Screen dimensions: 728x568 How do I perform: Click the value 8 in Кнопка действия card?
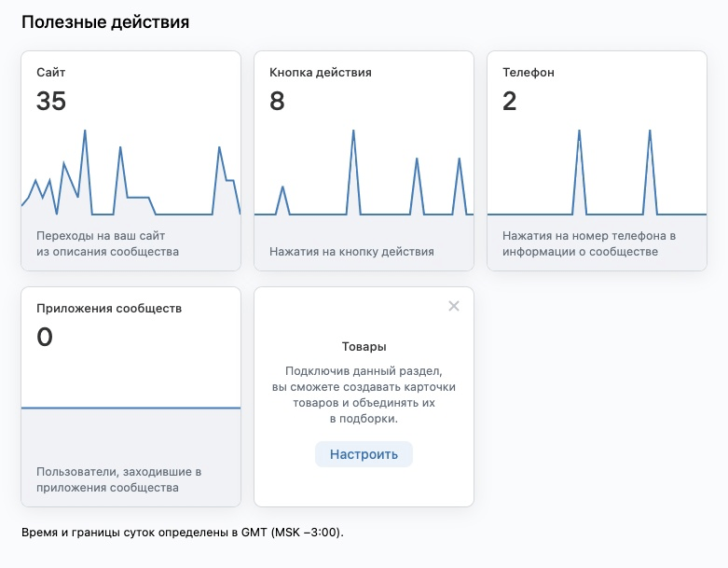coord(277,101)
